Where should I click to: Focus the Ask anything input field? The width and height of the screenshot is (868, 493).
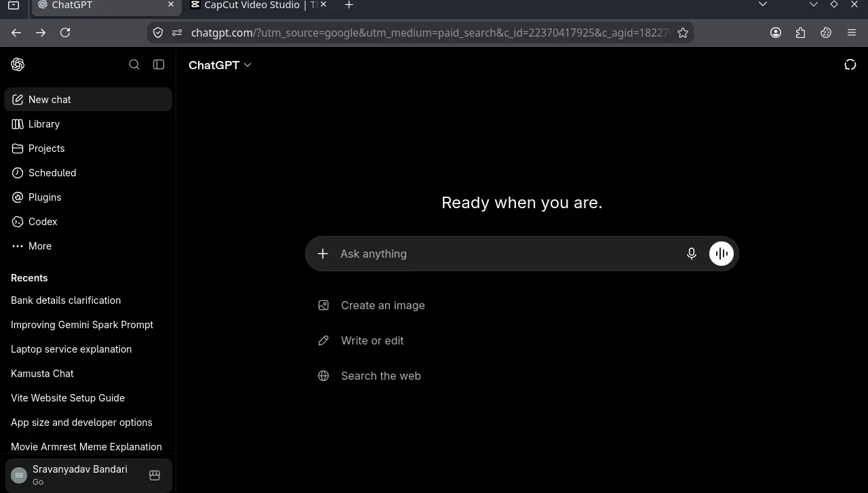tap(509, 254)
